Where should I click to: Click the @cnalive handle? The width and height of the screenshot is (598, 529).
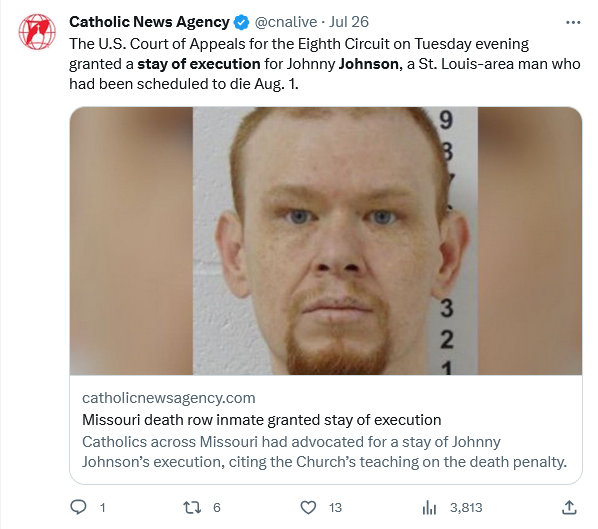pyautogui.click(x=286, y=22)
